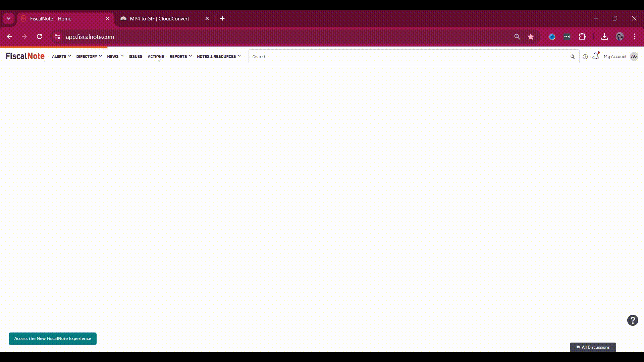The width and height of the screenshot is (644, 362).
Task: Go forward in browser history
Action: [x=24, y=37]
